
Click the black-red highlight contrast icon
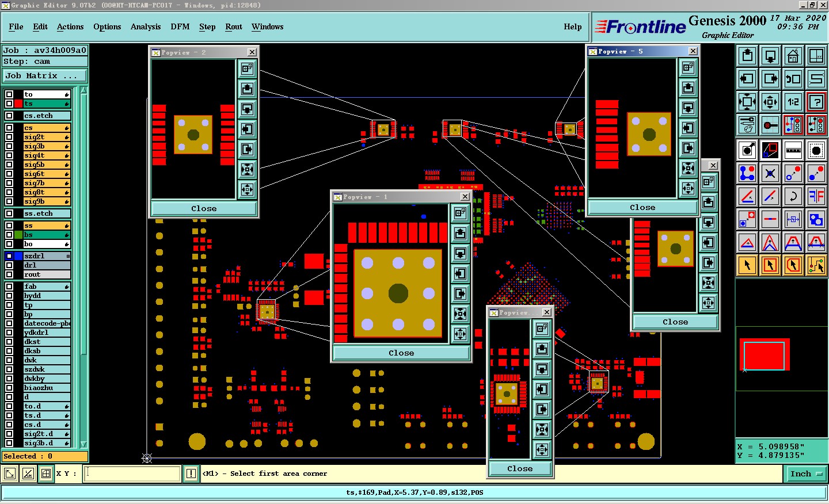(770, 150)
